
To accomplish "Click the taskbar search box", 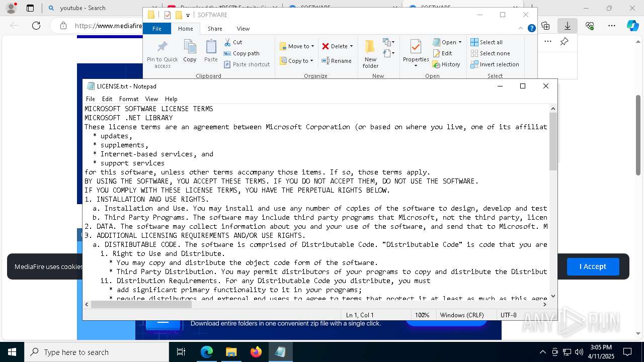I will [97, 352].
